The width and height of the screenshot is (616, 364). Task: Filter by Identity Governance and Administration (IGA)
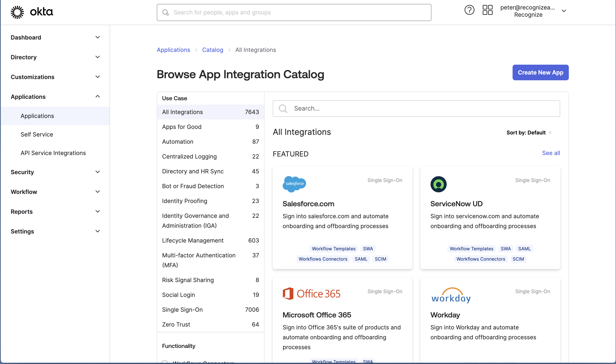coord(210,221)
